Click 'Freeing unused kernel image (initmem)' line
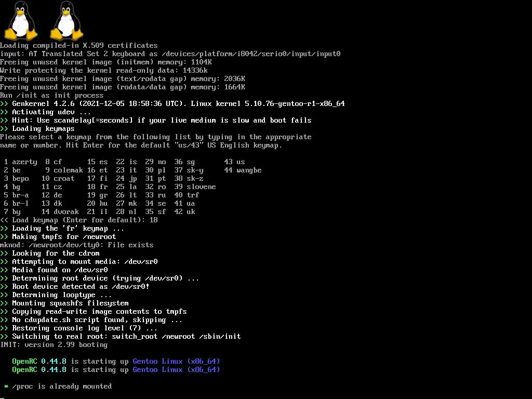This screenshot has height=399, width=532. tap(106, 62)
